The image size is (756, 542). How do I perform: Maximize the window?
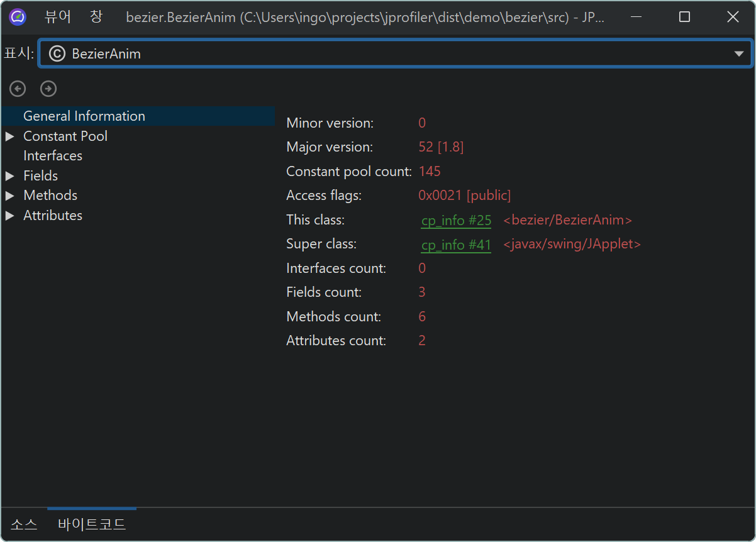(685, 17)
